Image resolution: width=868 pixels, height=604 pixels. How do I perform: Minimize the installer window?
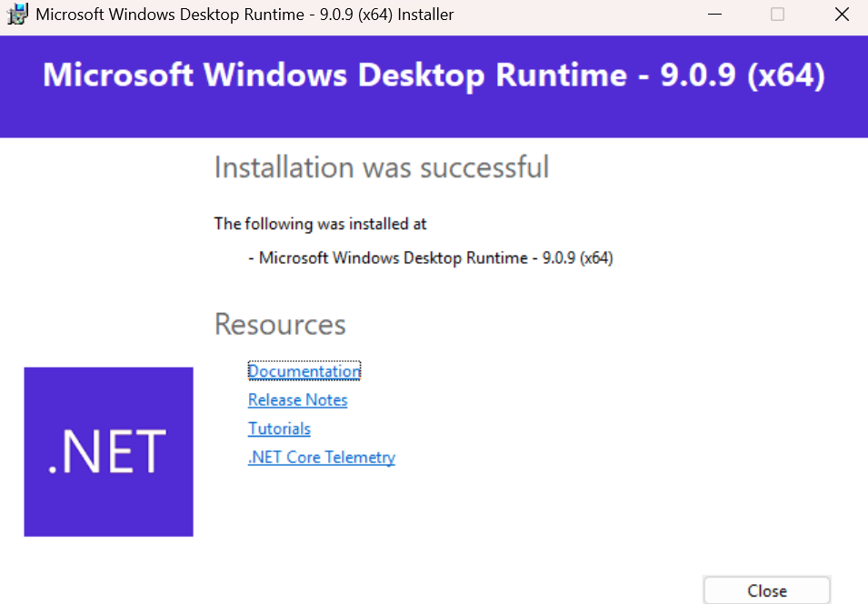pyautogui.click(x=714, y=14)
